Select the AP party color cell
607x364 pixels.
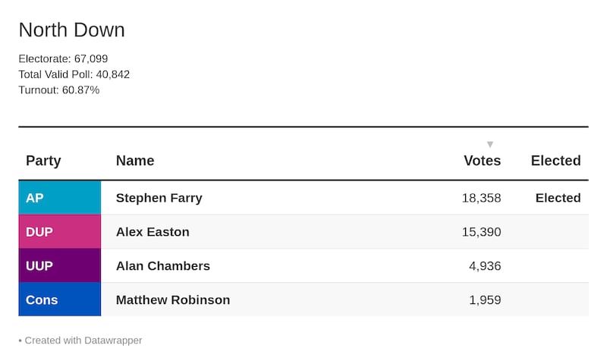(x=60, y=198)
